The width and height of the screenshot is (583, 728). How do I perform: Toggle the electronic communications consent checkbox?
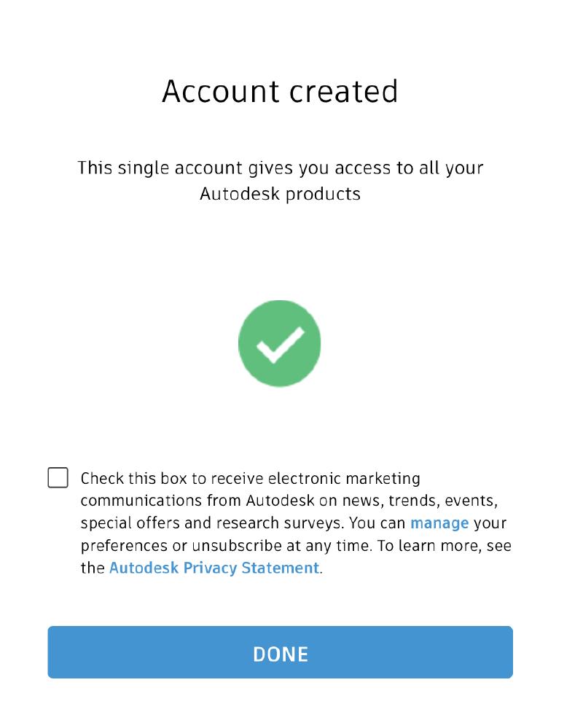pos(57,477)
